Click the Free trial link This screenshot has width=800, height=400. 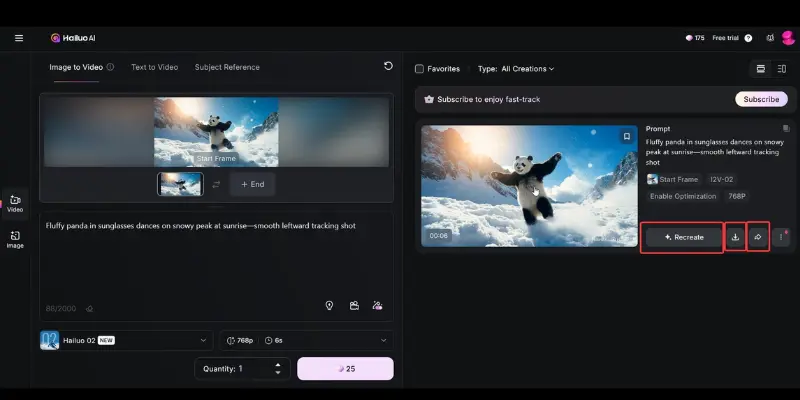[x=726, y=38]
